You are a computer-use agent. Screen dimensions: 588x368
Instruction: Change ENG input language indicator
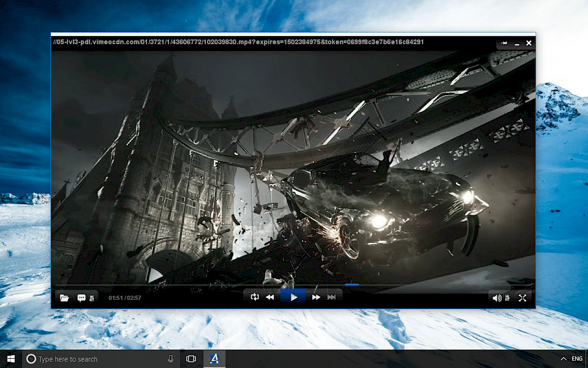(577, 359)
